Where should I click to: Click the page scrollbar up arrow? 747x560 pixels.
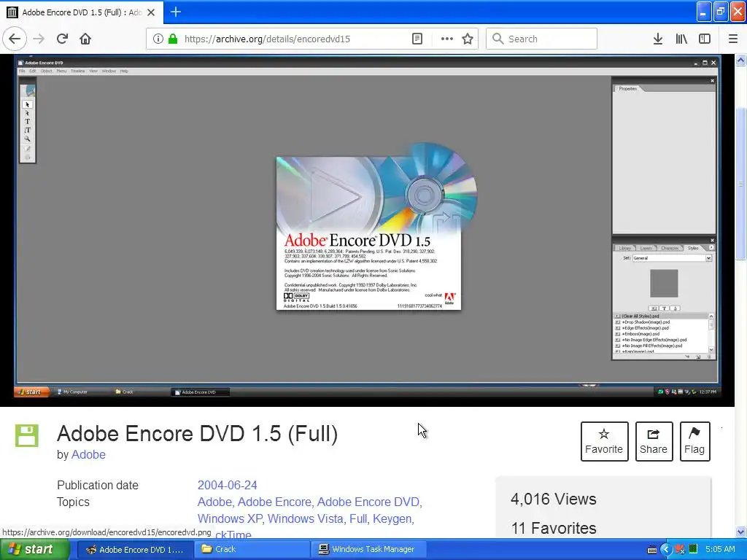click(741, 60)
